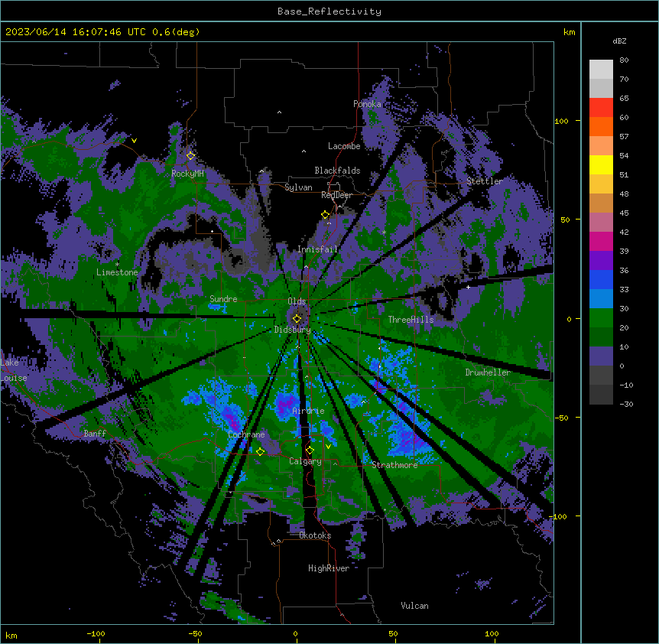
Task: Click the RedDeer city label
Action: (x=336, y=195)
